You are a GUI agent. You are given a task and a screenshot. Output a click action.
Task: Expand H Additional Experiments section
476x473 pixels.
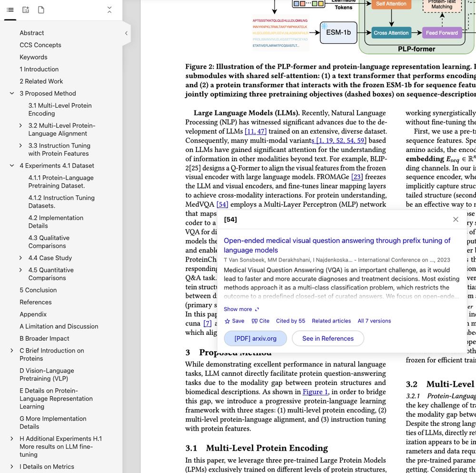tap(12, 439)
